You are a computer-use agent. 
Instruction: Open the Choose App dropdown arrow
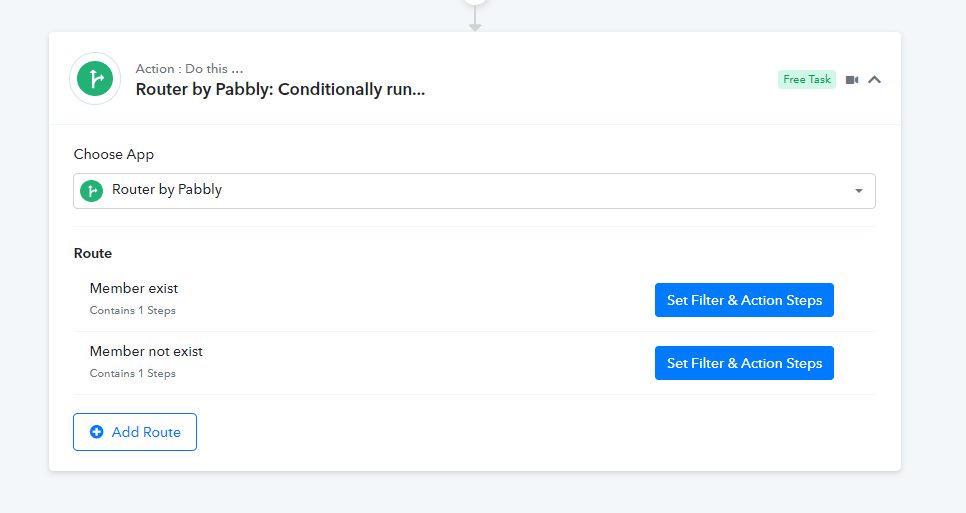pyautogui.click(x=858, y=191)
